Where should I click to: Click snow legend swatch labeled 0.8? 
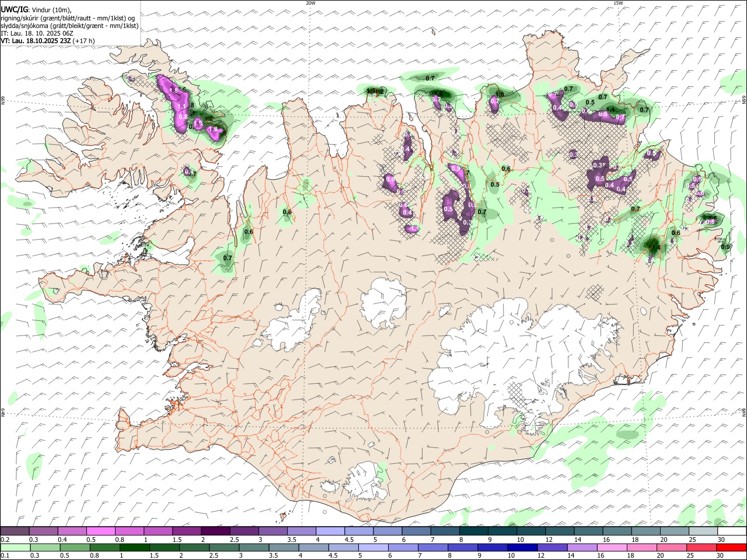click(x=129, y=531)
